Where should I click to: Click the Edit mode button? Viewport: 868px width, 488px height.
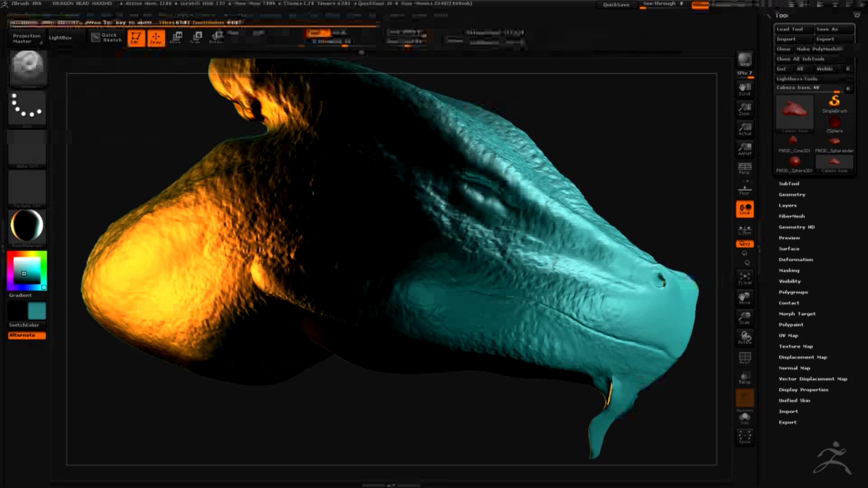click(x=136, y=38)
